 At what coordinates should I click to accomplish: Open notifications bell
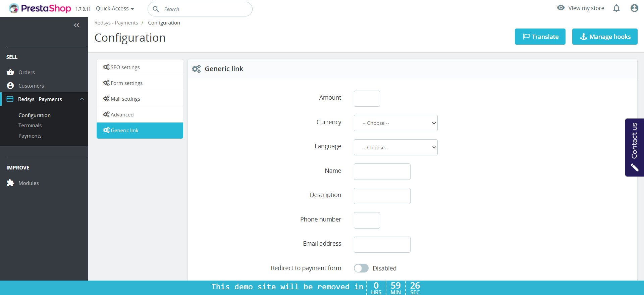coord(616,8)
